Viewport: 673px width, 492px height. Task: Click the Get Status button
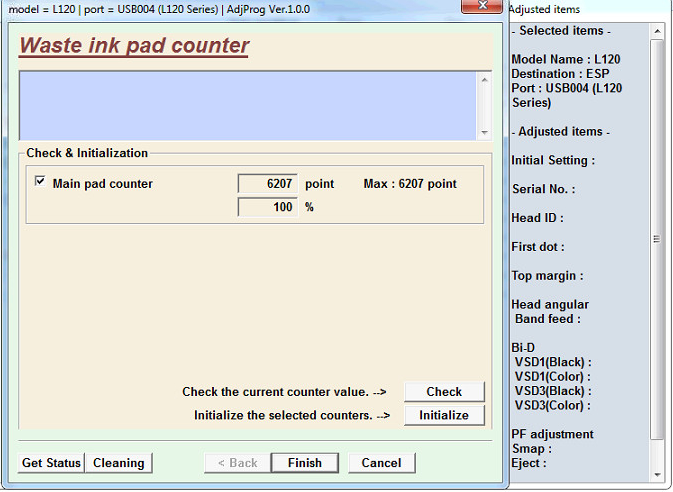pyautogui.click(x=51, y=463)
